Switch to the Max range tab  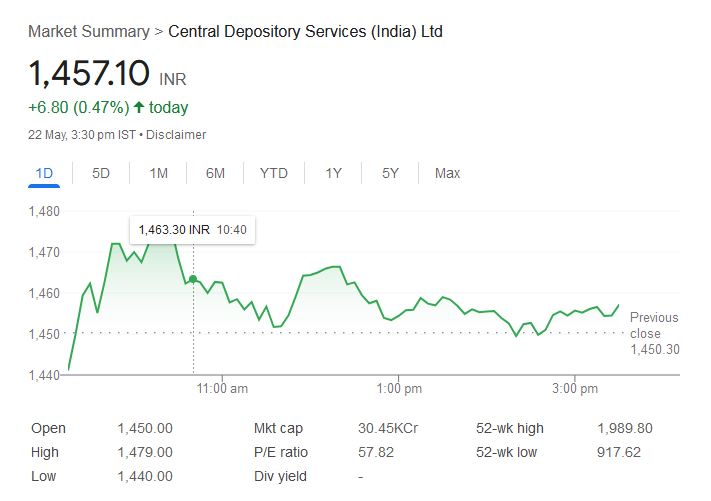click(448, 173)
